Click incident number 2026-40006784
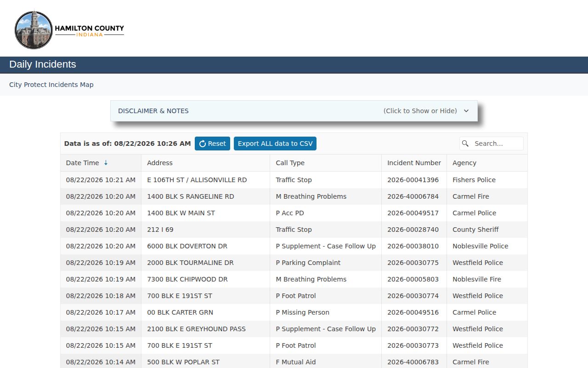 (413, 196)
